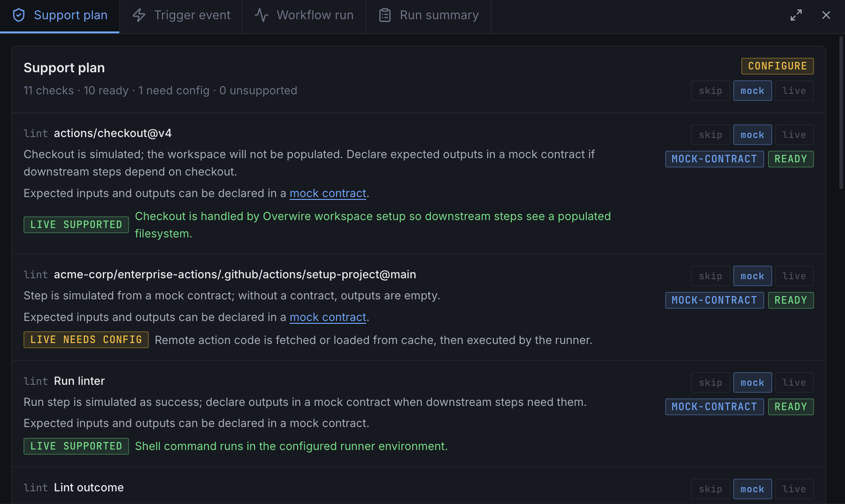
Task: Select mock for Run linter step
Action: click(753, 382)
